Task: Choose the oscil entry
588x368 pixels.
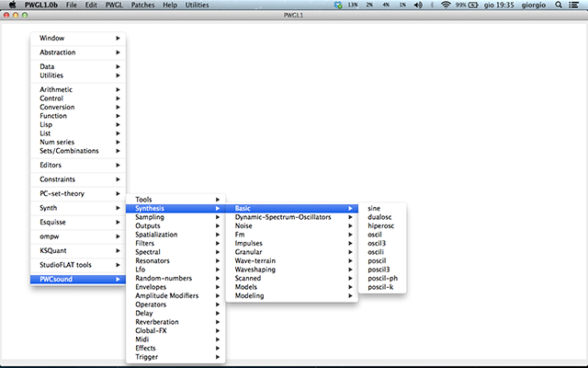Action: 382,235
